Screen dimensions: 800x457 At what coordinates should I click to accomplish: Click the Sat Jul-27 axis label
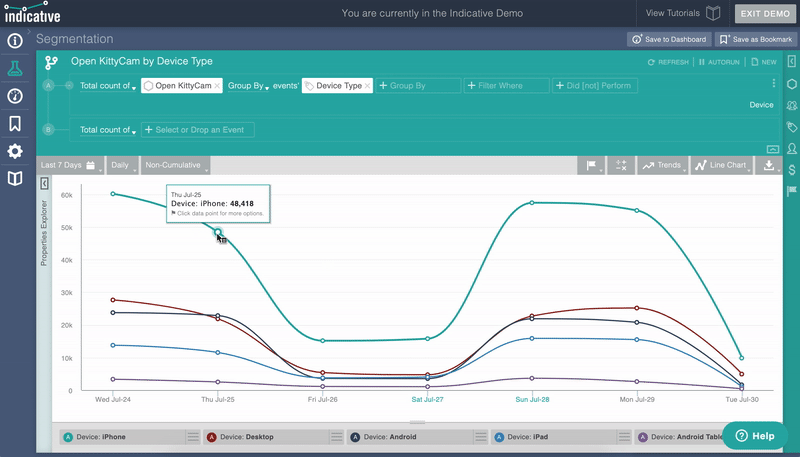427,399
